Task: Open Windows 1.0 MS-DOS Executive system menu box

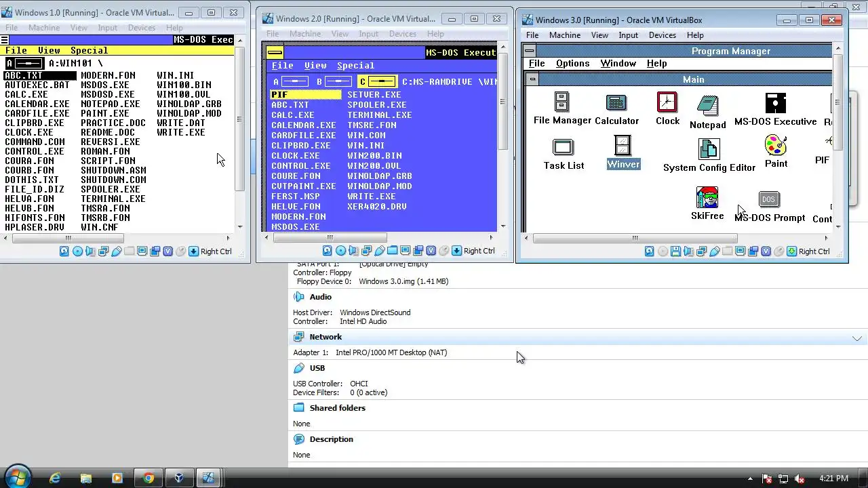Action: 5,40
